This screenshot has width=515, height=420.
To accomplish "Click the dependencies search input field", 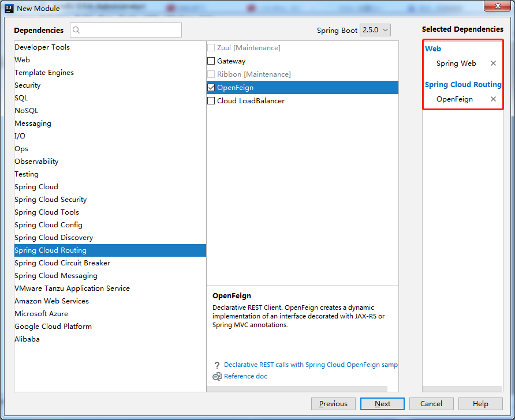I will point(126,30).
